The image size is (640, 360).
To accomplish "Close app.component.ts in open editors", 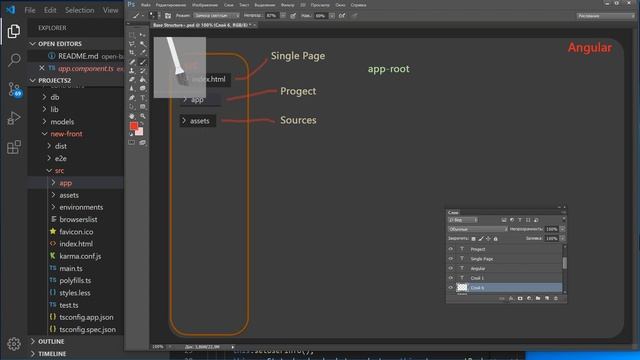I will tap(42, 68).
